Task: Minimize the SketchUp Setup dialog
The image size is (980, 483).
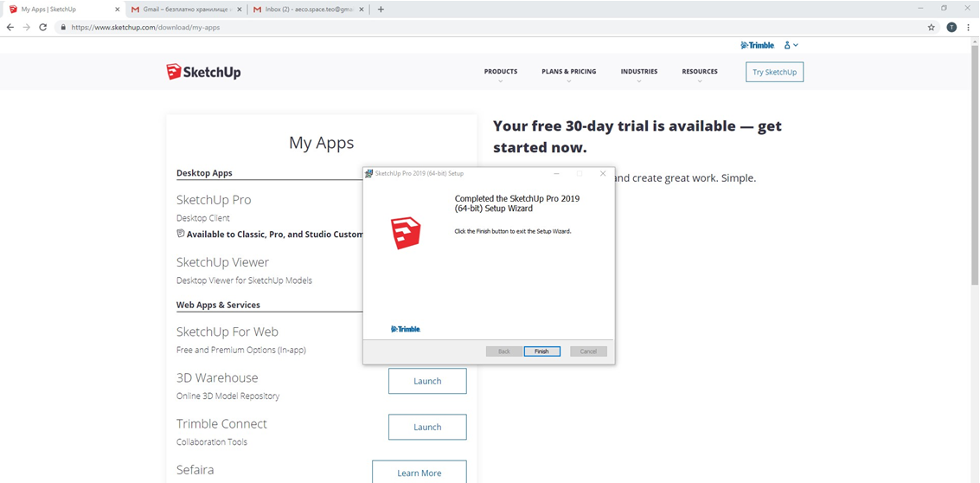Action: (x=556, y=173)
